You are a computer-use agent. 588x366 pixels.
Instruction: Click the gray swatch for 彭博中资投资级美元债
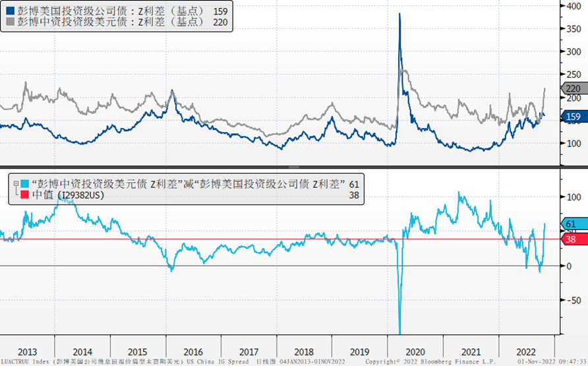click(x=11, y=21)
